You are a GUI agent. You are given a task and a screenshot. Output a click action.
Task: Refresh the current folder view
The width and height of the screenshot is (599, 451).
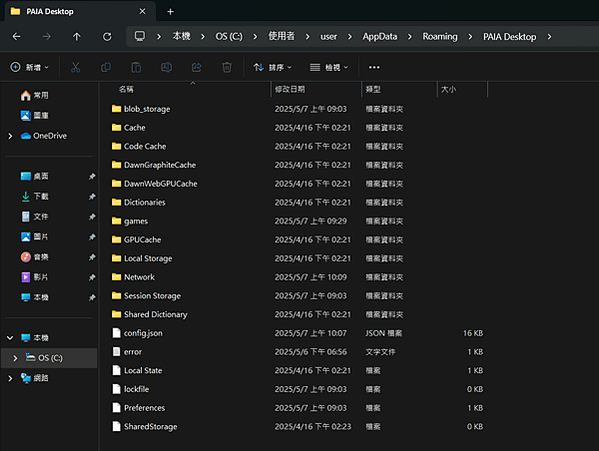click(x=107, y=37)
